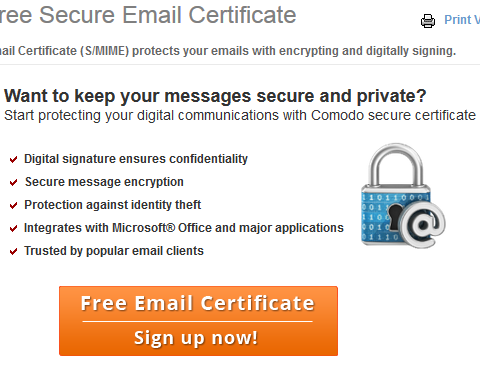Image resolution: width=480 pixels, height=365 pixels.
Task: Click the 'Digital signature ensures confidentiality' text
Action: tap(136, 159)
